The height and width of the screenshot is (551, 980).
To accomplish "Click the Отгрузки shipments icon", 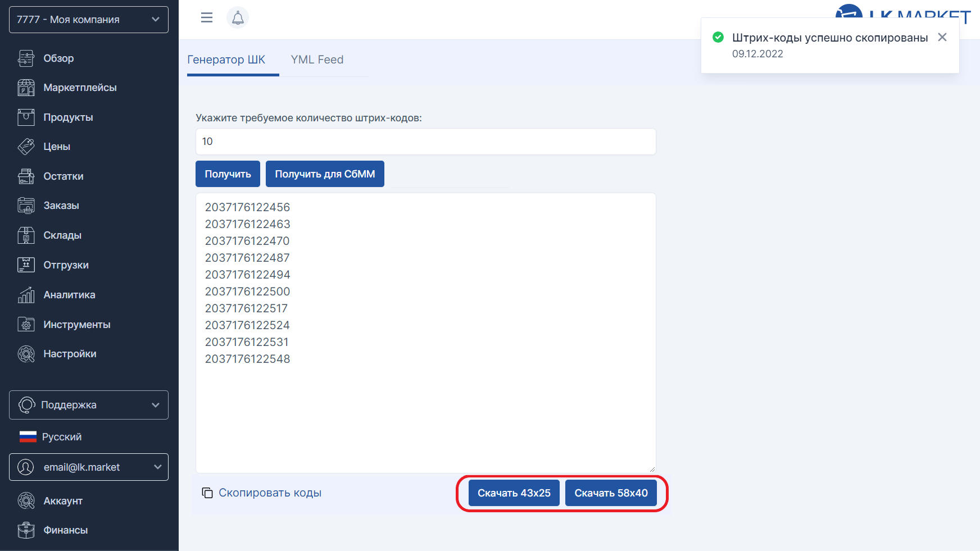I will tap(26, 265).
